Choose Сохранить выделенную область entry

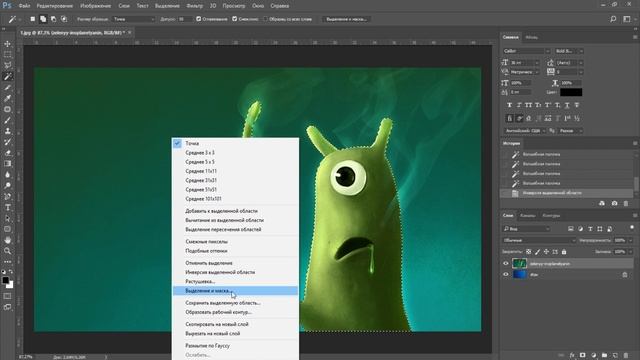point(235,303)
